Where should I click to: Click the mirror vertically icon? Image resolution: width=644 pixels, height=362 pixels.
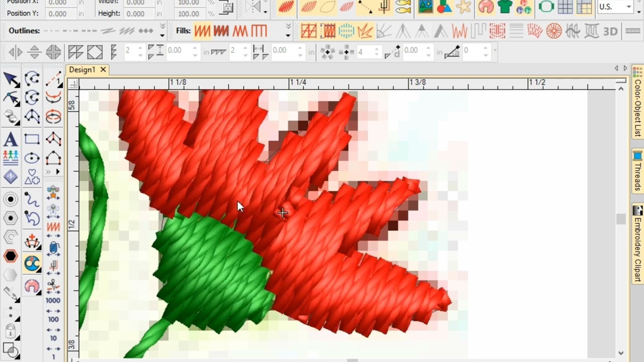(34, 52)
